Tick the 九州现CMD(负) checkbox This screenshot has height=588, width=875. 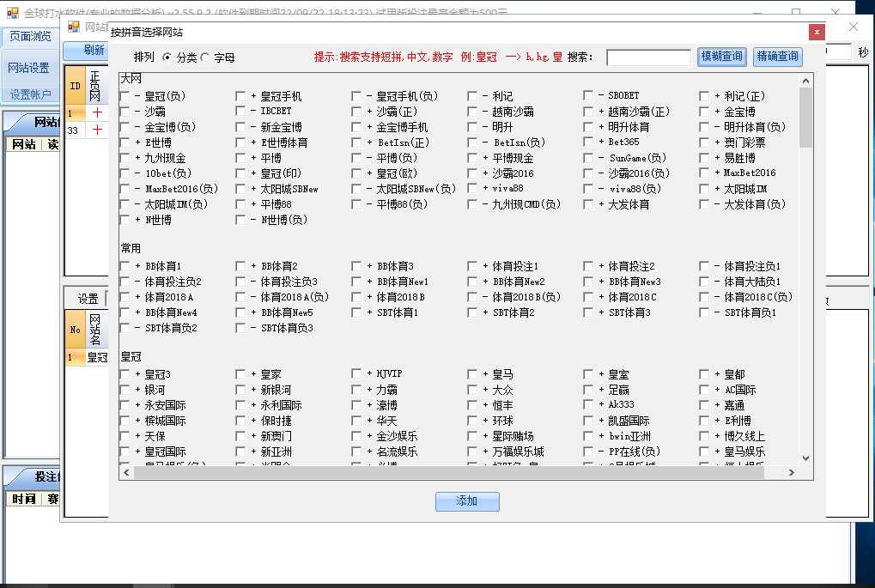tap(472, 205)
